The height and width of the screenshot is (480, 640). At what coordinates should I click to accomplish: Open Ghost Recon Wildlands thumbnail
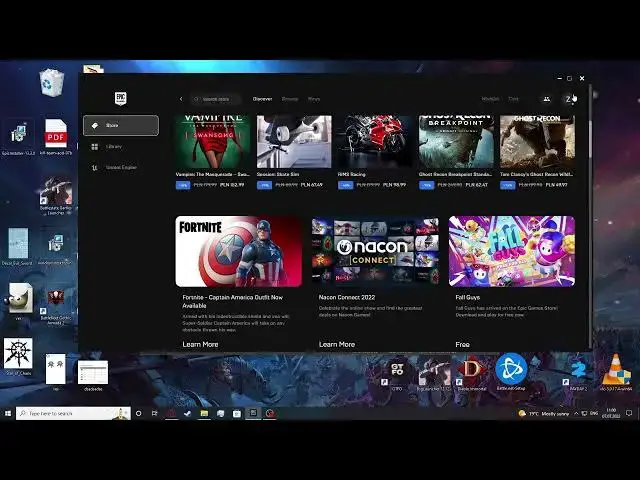pos(538,142)
